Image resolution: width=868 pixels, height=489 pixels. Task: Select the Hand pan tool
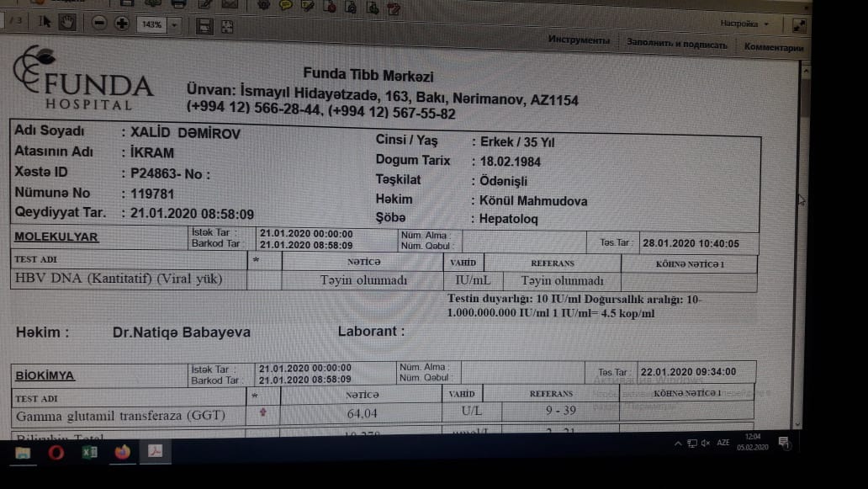(67, 23)
